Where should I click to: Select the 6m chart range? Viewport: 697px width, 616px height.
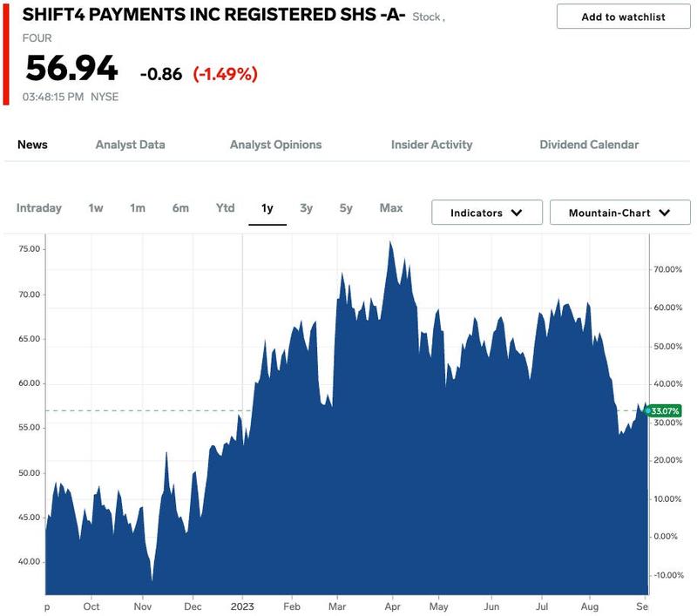(180, 208)
